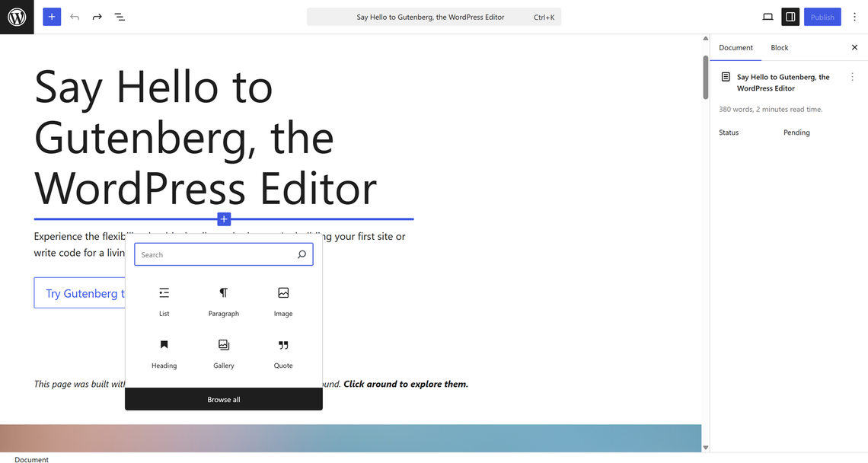
Task: Switch to the Document tab
Action: point(736,48)
